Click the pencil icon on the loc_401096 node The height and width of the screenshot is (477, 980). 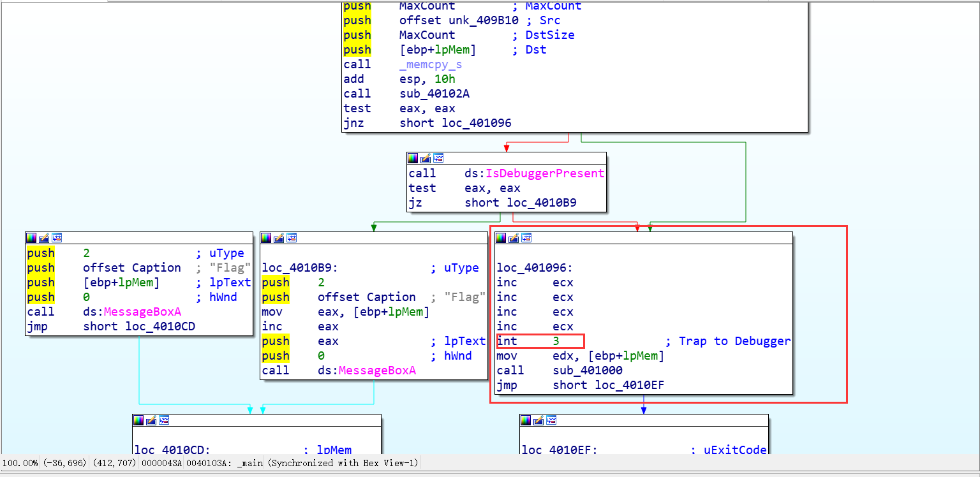tap(514, 238)
